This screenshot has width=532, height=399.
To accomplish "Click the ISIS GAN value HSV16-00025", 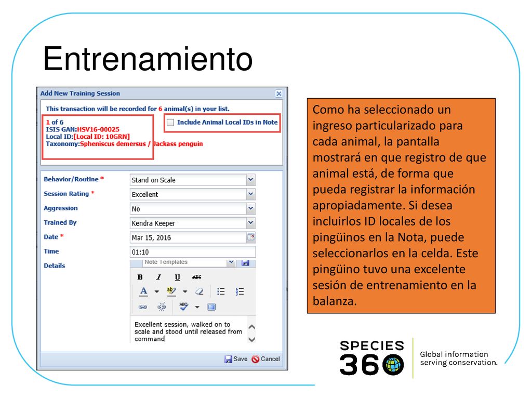I will [x=98, y=129].
